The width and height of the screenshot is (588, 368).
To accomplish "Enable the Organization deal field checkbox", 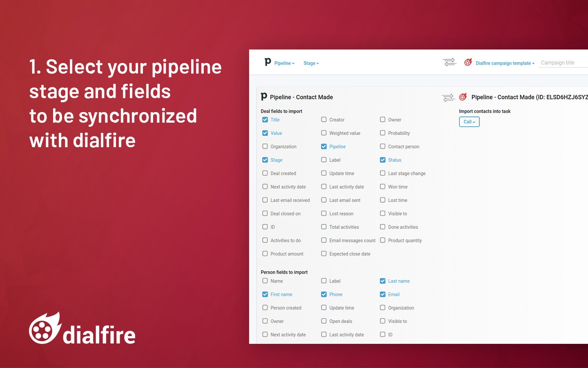I will click(x=265, y=146).
